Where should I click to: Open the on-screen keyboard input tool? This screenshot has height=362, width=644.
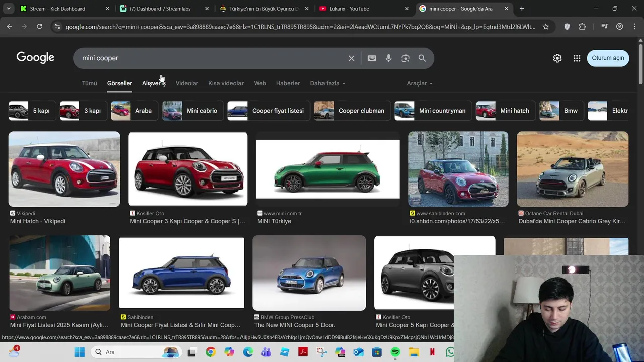(x=372, y=58)
